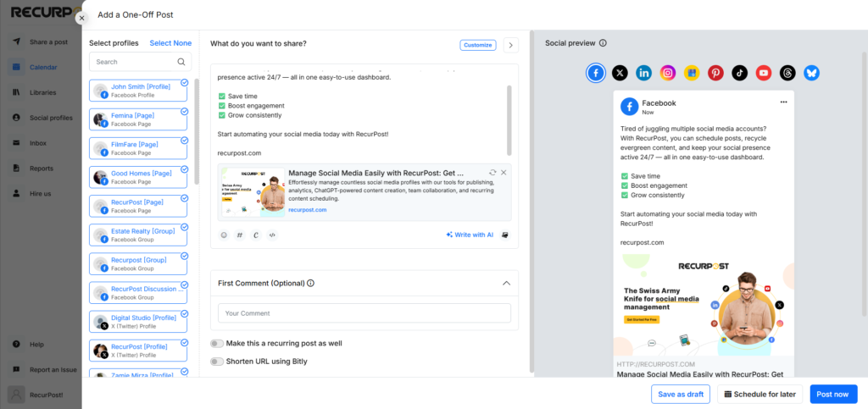This screenshot has height=409, width=868.
Task: Expand panel with the arrow beside Customize
Action: (511, 46)
